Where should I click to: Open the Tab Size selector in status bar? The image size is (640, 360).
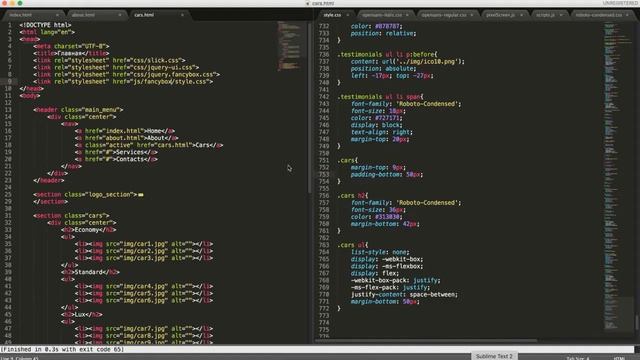click(x=578, y=358)
